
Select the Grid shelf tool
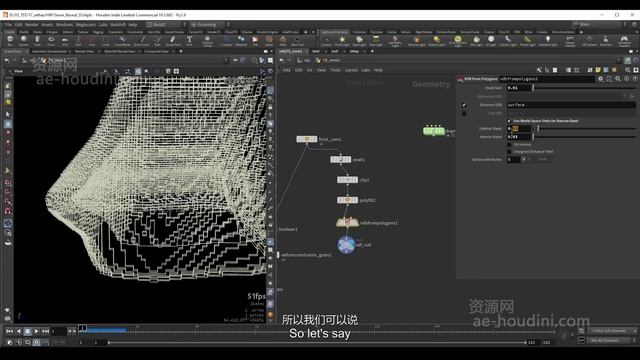coord(64,40)
